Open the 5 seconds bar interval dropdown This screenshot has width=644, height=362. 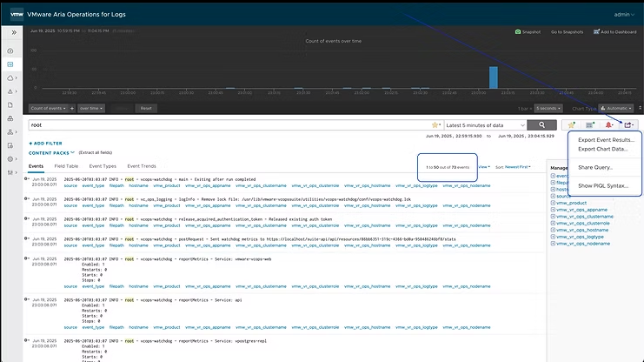(x=548, y=108)
